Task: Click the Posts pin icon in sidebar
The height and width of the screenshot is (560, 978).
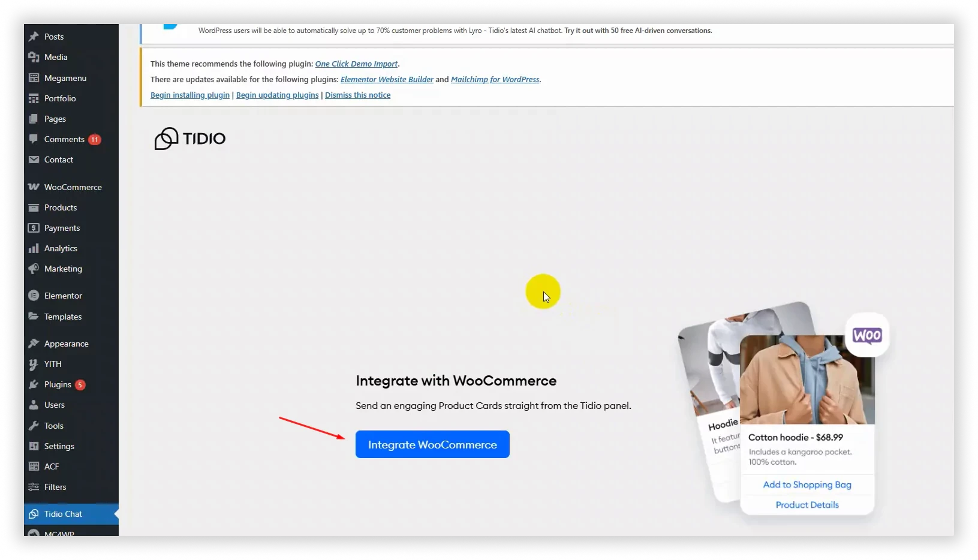Action: [x=34, y=37]
